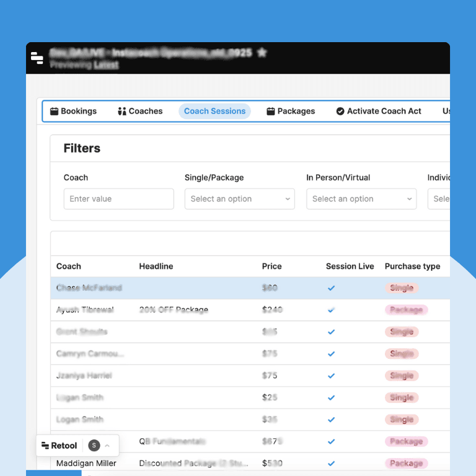The width and height of the screenshot is (476, 476).
Task: Click the Package tag for Maddigan Miller
Action: [x=406, y=463]
